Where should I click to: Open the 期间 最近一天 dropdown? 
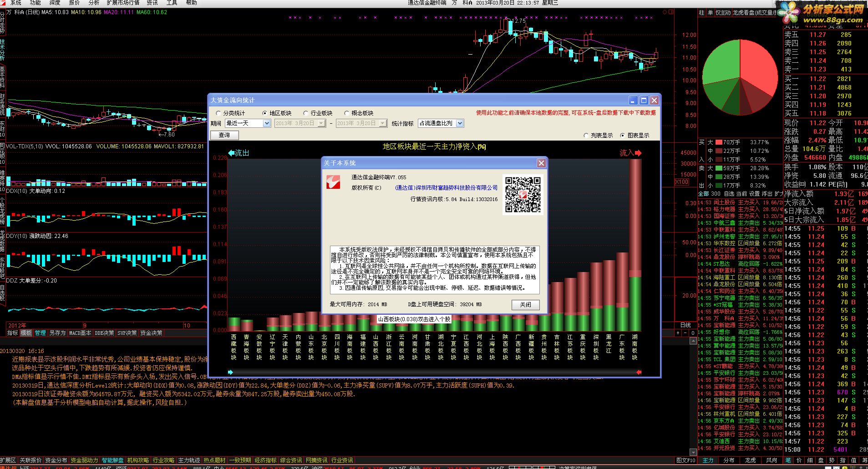pyautogui.click(x=267, y=123)
